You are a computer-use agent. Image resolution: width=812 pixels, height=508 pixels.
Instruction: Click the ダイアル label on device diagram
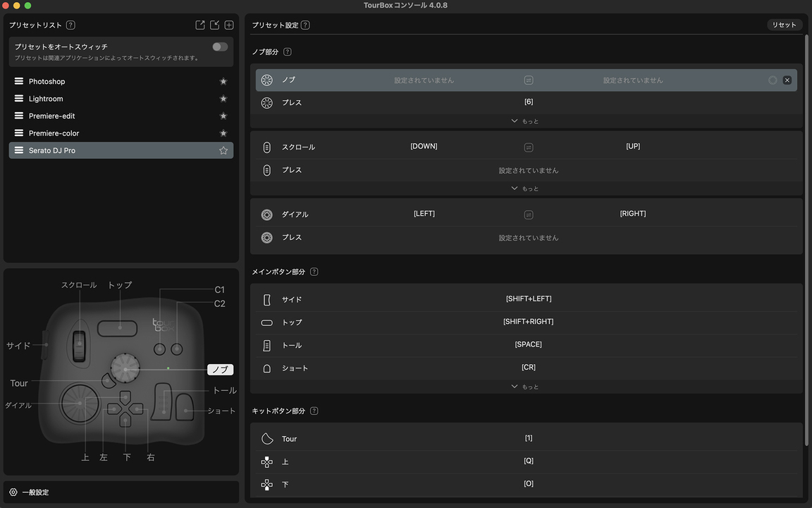pyautogui.click(x=18, y=406)
